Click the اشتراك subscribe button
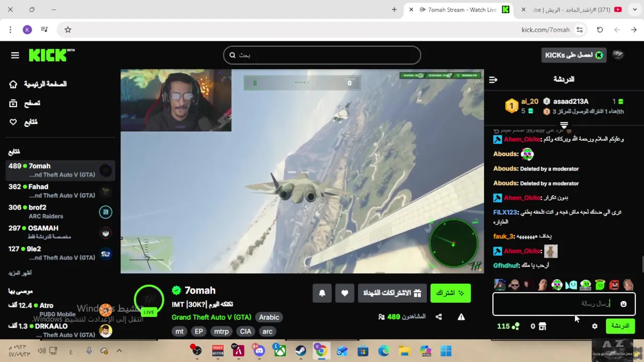 [x=451, y=293]
